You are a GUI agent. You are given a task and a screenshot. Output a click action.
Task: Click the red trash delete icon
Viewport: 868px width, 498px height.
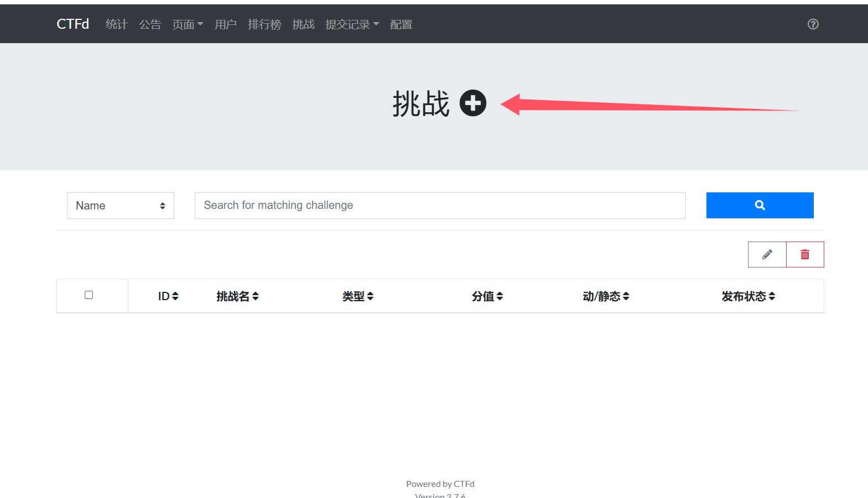[805, 254]
